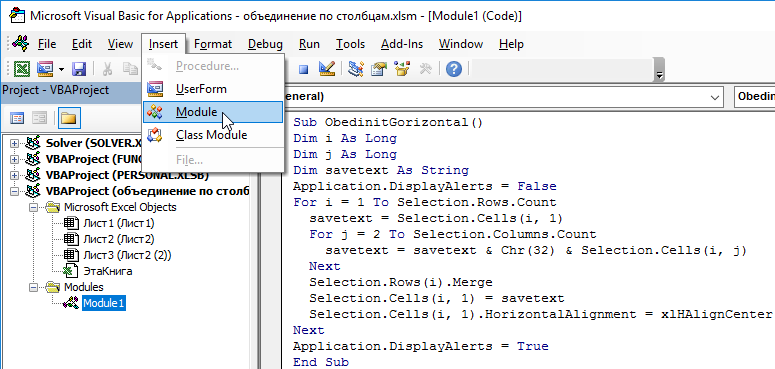Click the Project - VBAProject pane title
Image resolution: width=775 pixels, height=369 pixels.
56,90
